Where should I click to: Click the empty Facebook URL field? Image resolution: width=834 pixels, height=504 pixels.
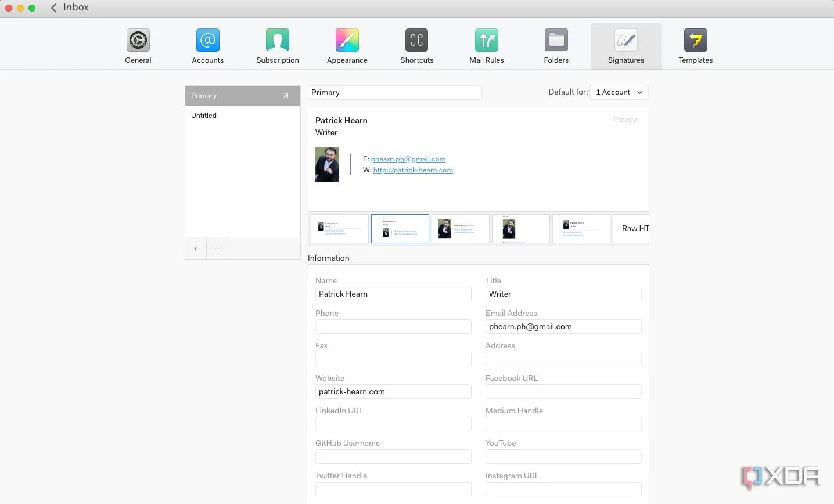click(563, 392)
